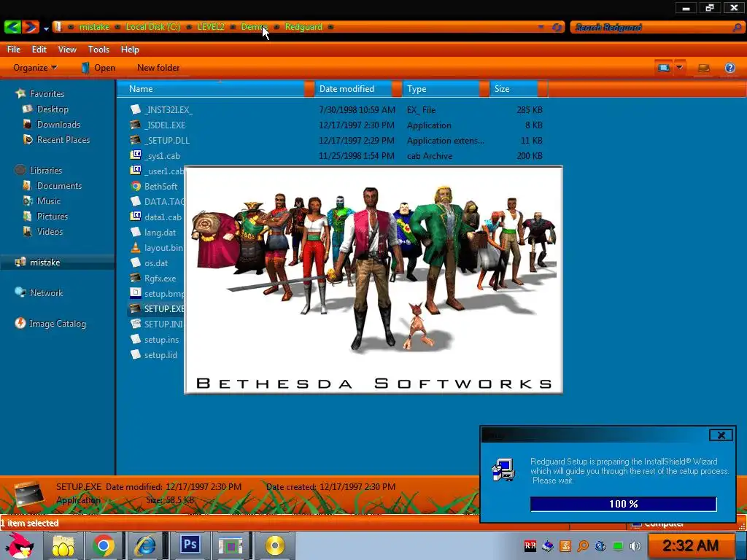
Task: Select the _INST32I.EX_ file
Action: pyautogui.click(x=169, y=110)
